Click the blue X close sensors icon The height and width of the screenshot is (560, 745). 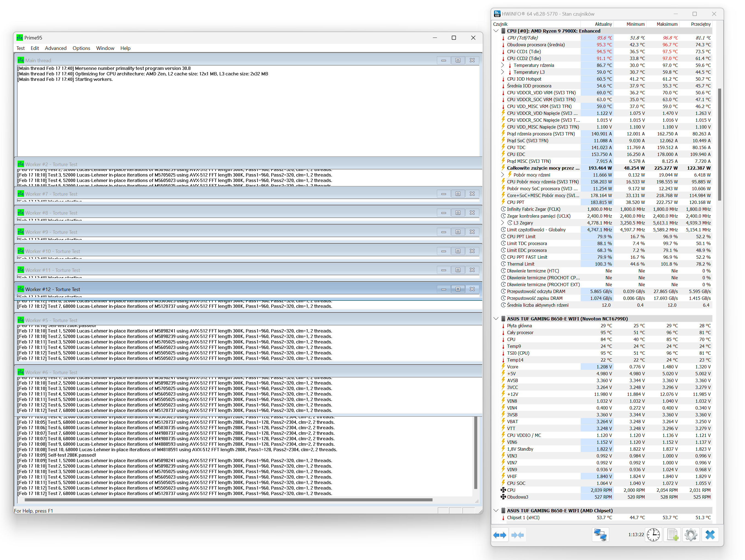tap(710, 535)
